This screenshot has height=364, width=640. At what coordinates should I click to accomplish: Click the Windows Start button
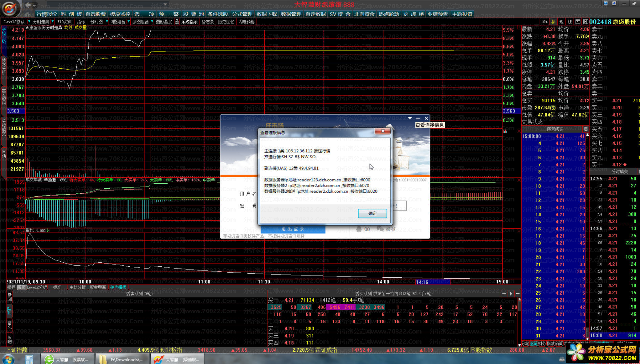[x=8, y=359]
